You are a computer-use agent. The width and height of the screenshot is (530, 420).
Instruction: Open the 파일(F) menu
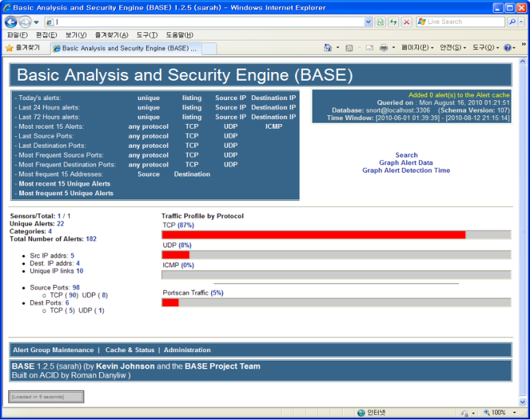[17, 35]
